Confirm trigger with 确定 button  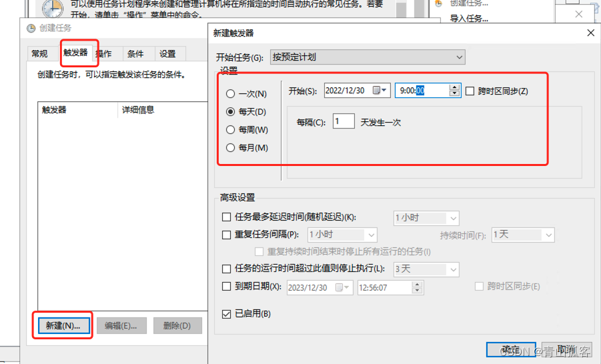[x=511, y=349]
